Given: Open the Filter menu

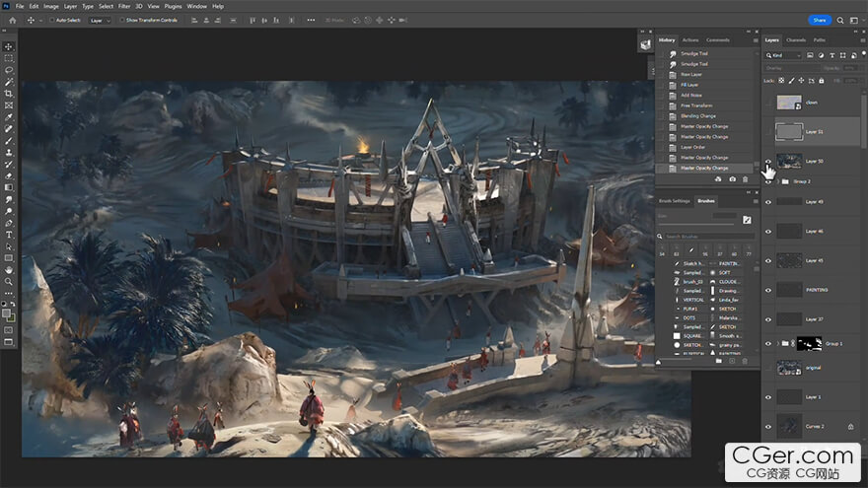Looking at the screenshot, I should point(124,6).
